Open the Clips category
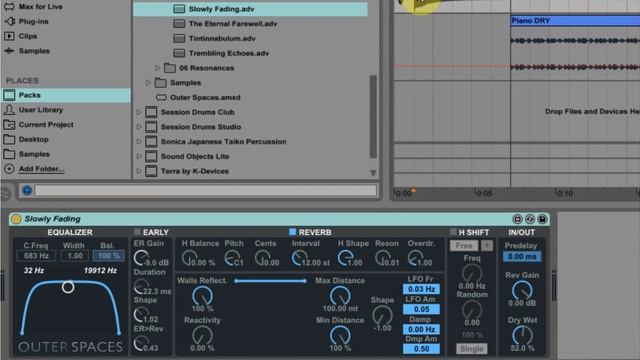 21,36
